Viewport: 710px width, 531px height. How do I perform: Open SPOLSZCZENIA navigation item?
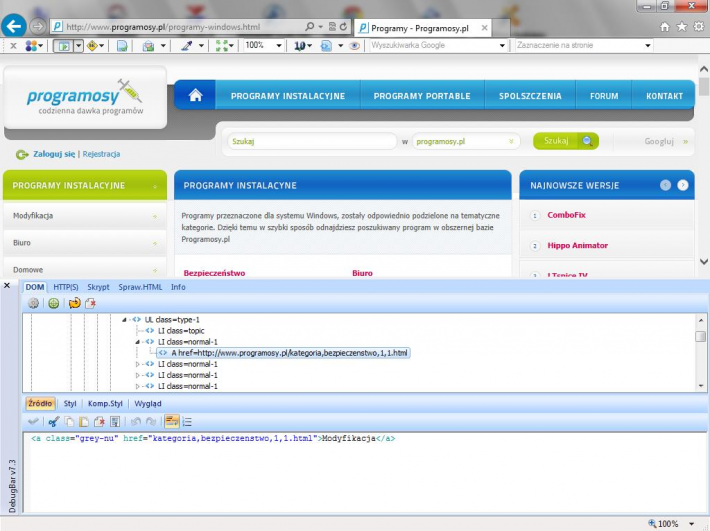(530, 96)
